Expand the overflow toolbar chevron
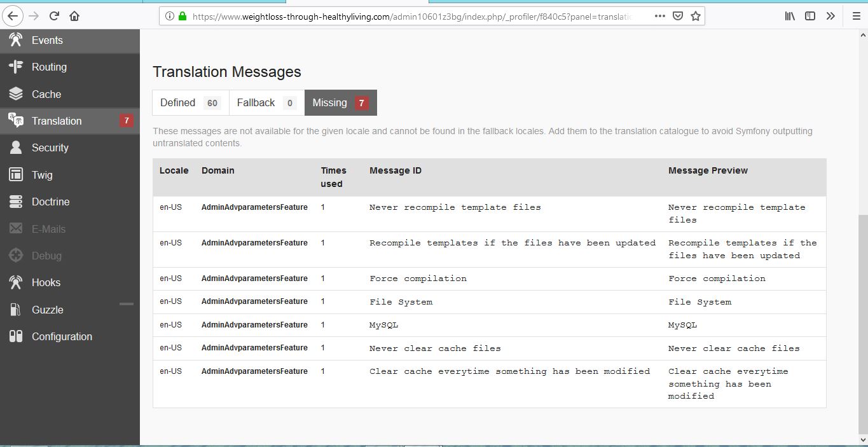Image resolution: width=868 pixels, height=447 pixels. (x=830, y=16)
